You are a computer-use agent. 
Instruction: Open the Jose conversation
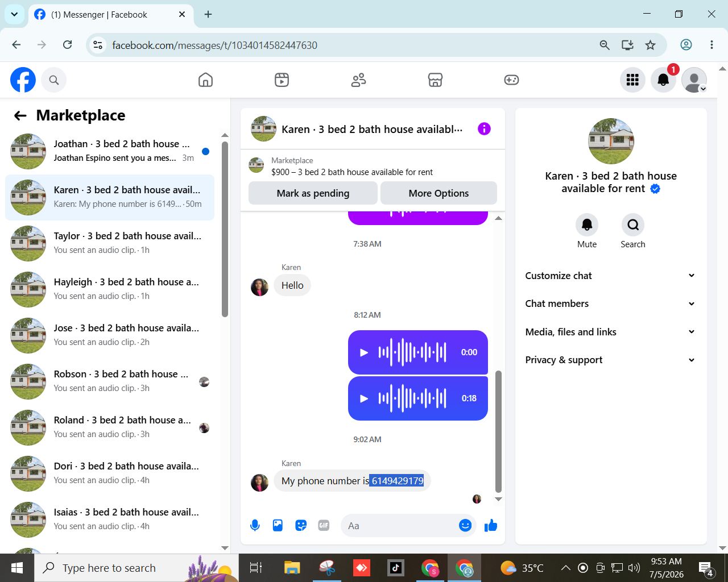110,335
